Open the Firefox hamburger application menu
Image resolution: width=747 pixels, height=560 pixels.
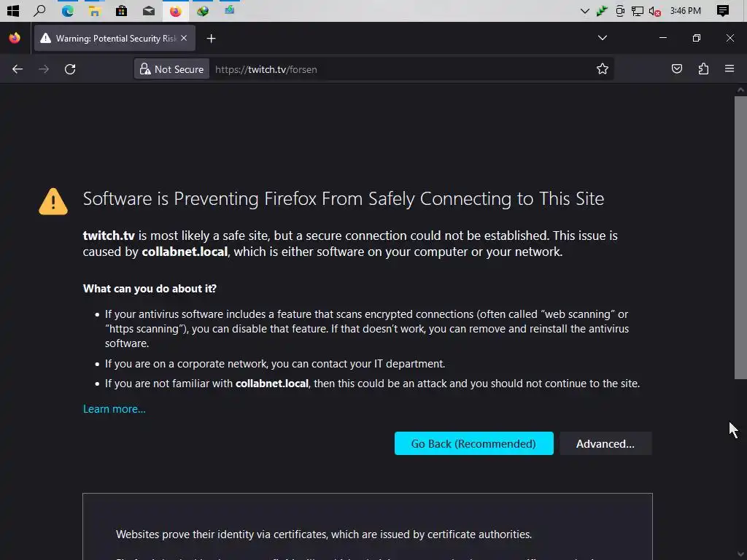[729, 69]
